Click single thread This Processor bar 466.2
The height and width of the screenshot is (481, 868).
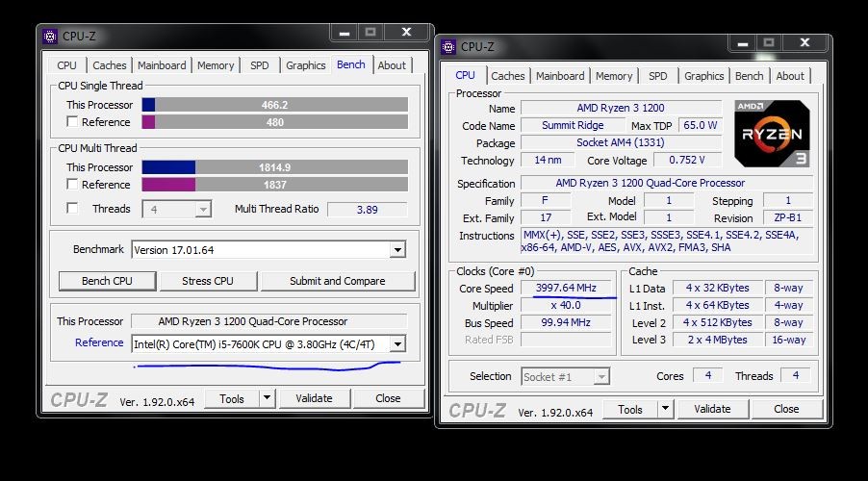point(274,105)
